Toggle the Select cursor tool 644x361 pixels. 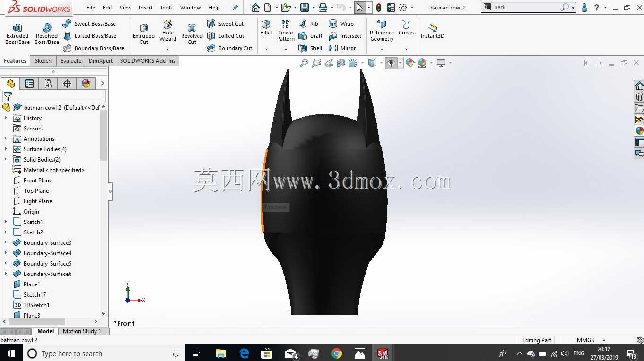click(x=360, y=8)
